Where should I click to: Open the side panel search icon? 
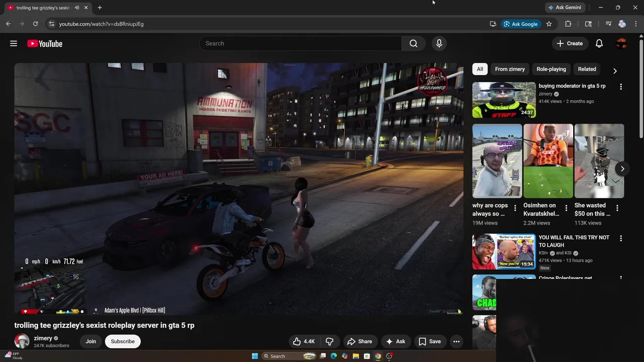[x=588, y=24]
